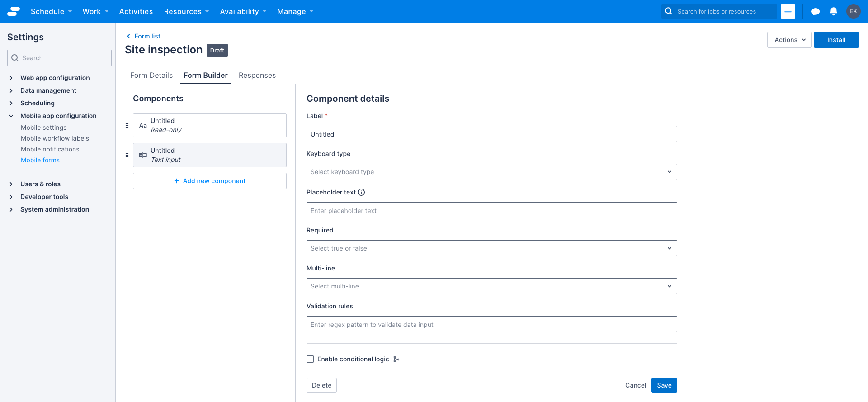Image resolution: width=868 pixels, height=402 pixels.
Task: Open the Availability menu
Action: click(243, 11)
